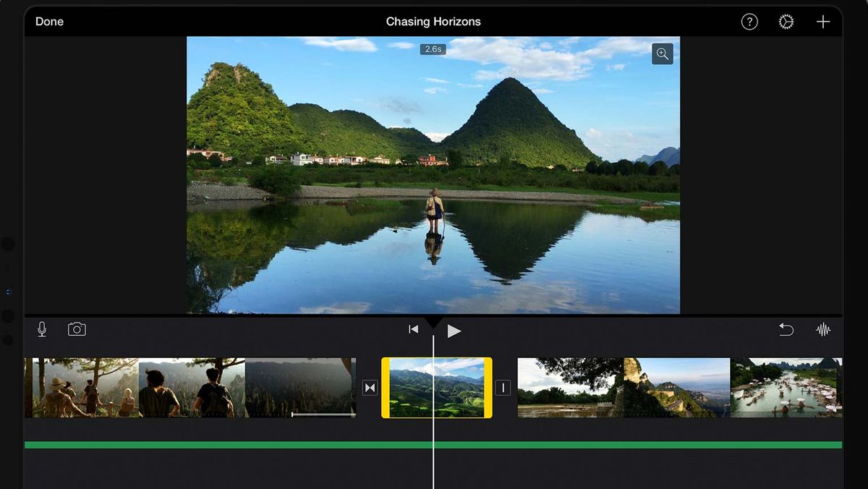The image size is (868, 489).
Task: Open the transition editor between the clips
Action: click(x=370, y=387)
